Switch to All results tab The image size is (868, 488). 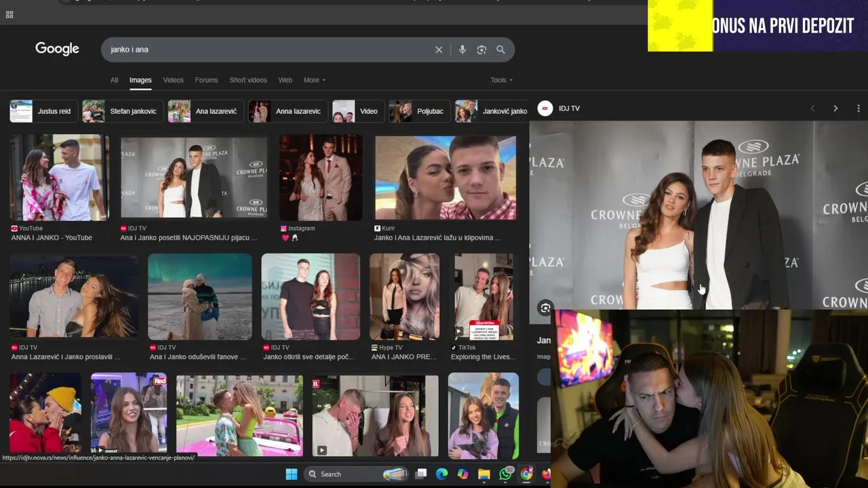114,80
